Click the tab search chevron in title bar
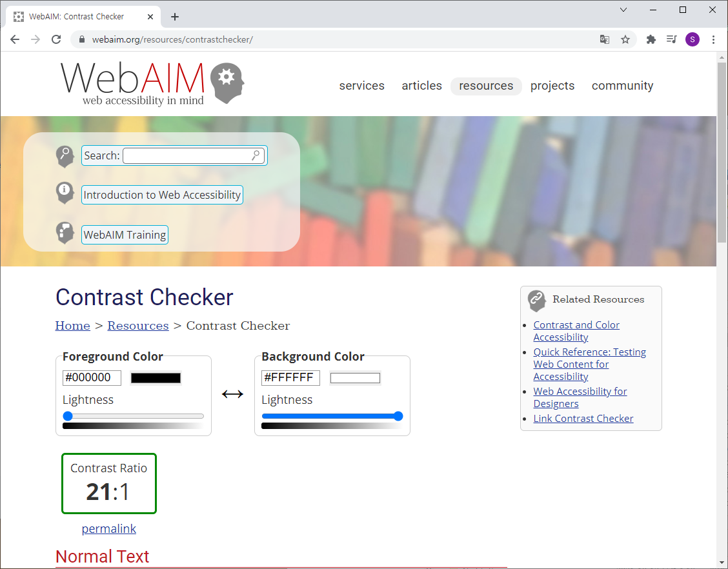The height and width of the screenshot is (569, 728). 623,10
